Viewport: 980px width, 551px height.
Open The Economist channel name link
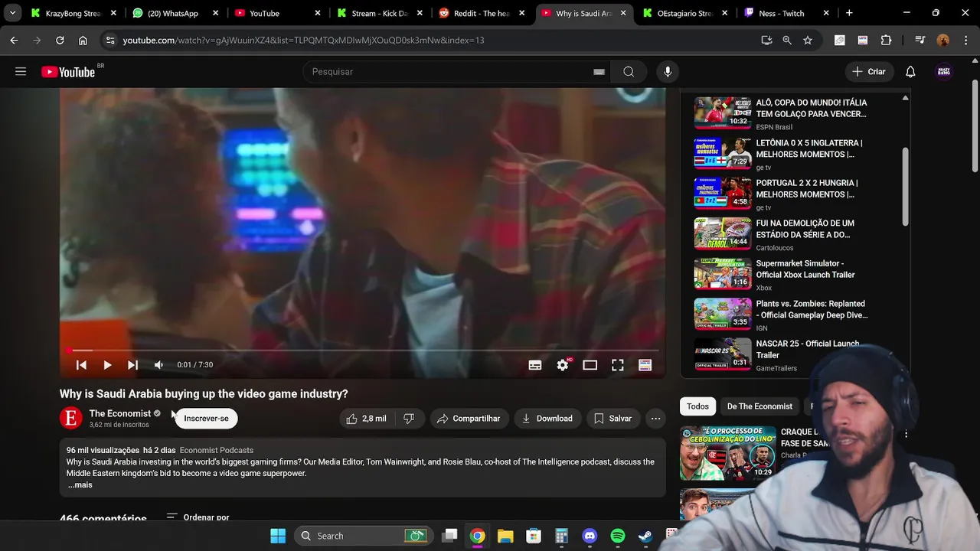pos(120,413)
